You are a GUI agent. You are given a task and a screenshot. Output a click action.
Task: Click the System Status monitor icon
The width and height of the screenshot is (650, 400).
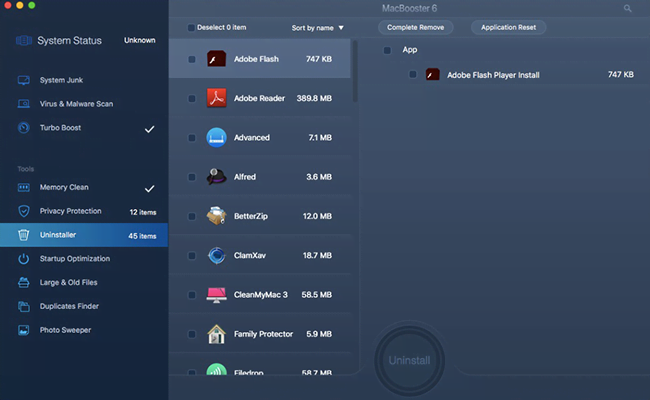click(24, 41)
